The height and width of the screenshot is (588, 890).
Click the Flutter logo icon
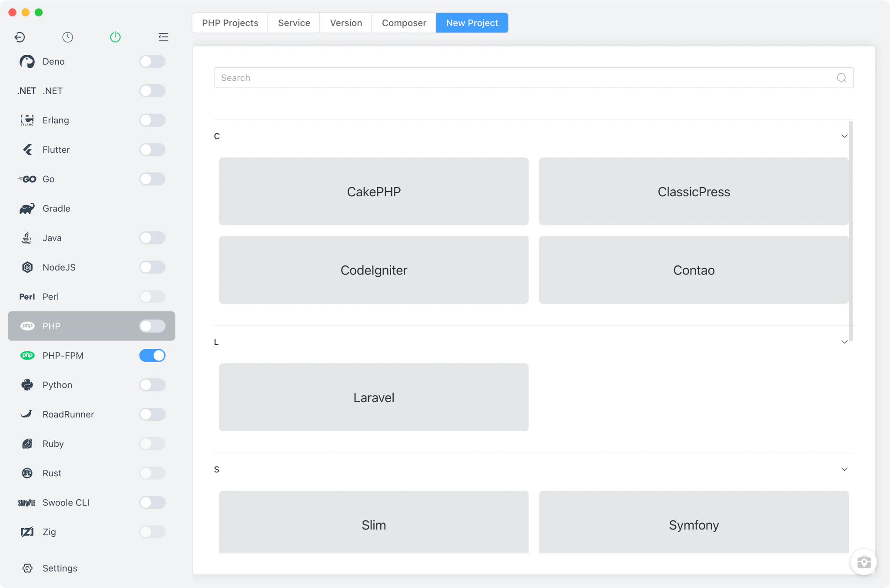point(27,150)
